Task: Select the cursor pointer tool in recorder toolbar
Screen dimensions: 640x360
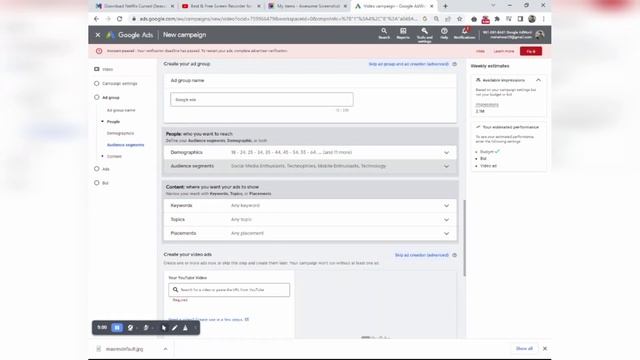Action: click(164, 328)
